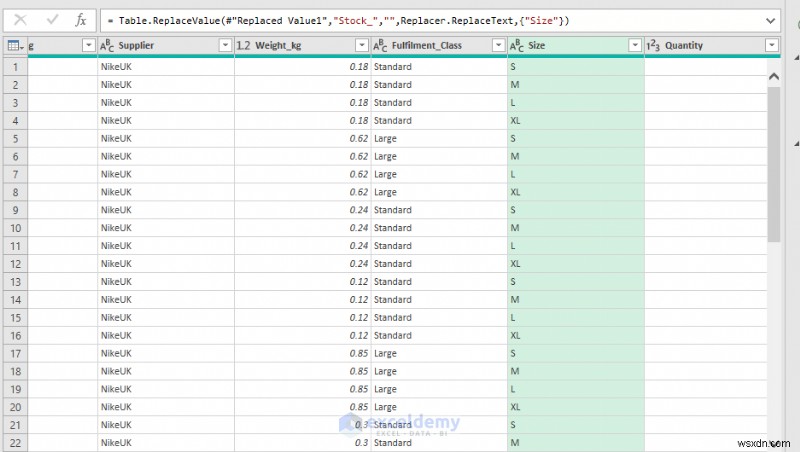Image resolution: width=800 pixels, height=452 pixels.
Task: Select the Size column header
Action: pyautogui.click(x=576, y=45)
